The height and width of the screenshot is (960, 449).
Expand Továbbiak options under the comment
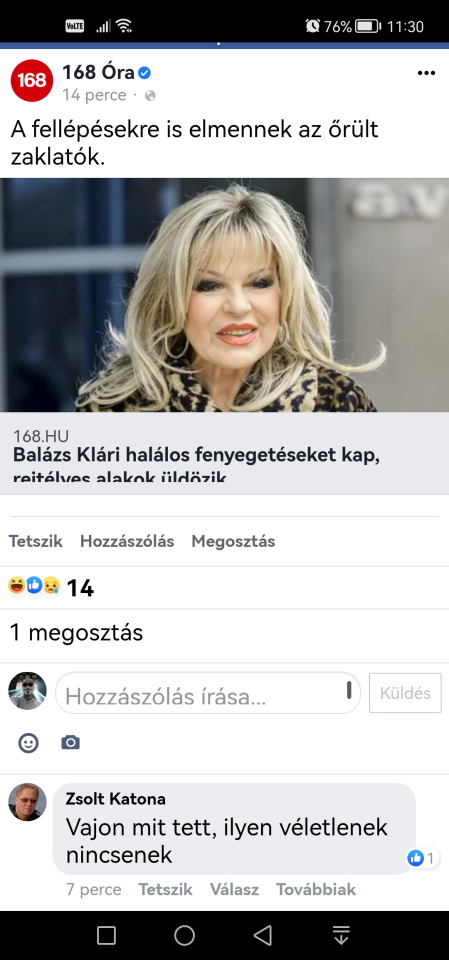[315, 889]
